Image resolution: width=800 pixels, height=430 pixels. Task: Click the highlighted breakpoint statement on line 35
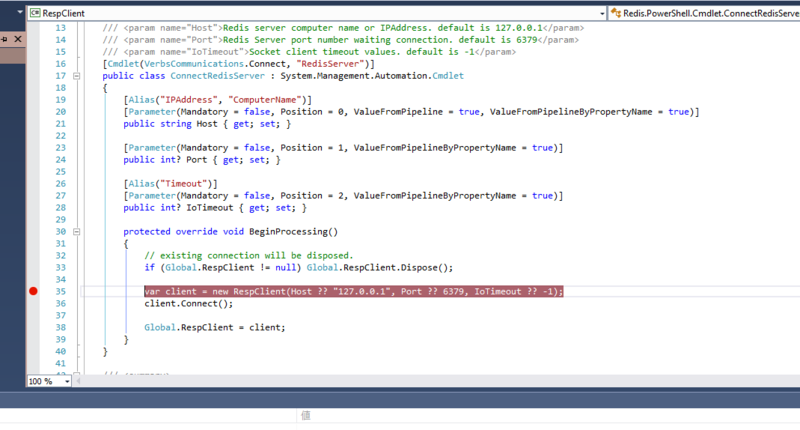pos(354,291)
